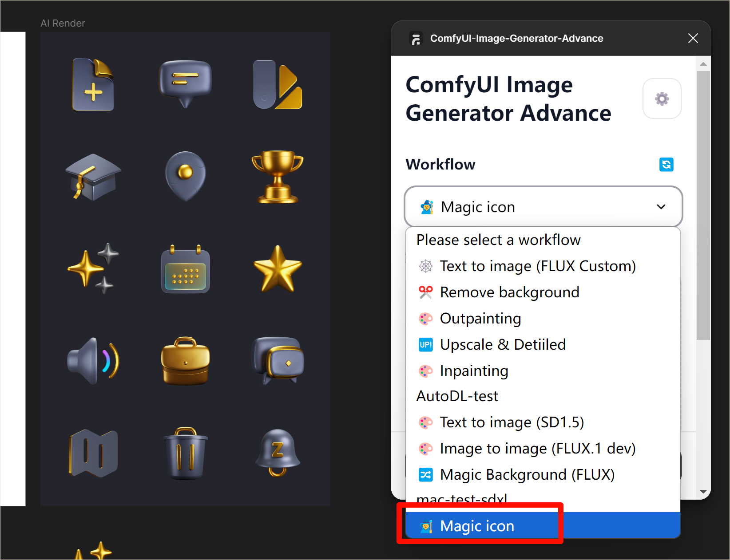Choose the Inpainting workflow
Image resolution: width=730 pixels, height=560 pixels.
pos(543,371)
